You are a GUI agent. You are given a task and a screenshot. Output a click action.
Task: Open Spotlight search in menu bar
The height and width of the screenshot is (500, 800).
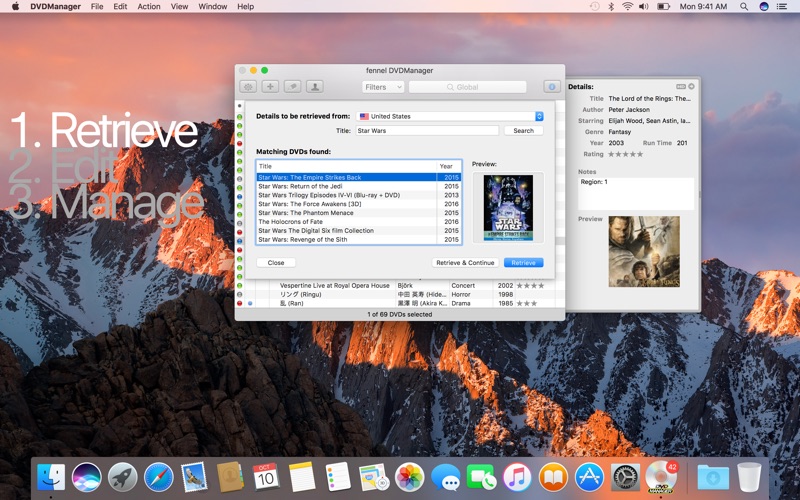[x=744, y=7]
